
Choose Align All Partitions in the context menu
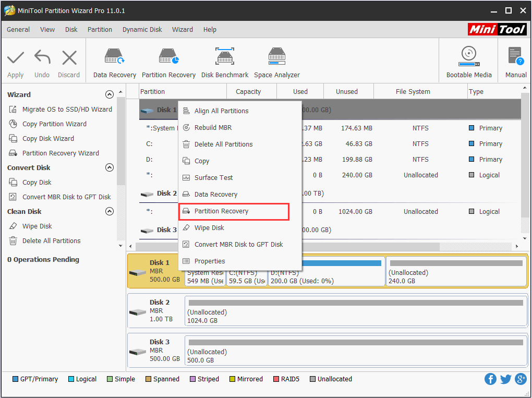240,111
